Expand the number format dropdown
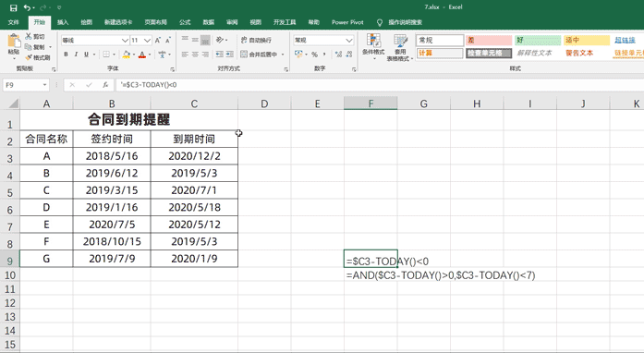 point(349,41)
